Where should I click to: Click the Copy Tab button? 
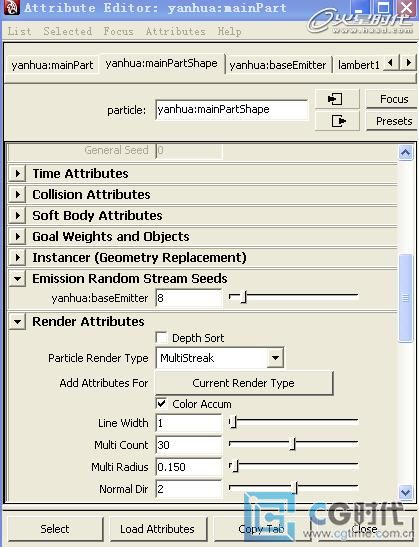click(261, 529)
